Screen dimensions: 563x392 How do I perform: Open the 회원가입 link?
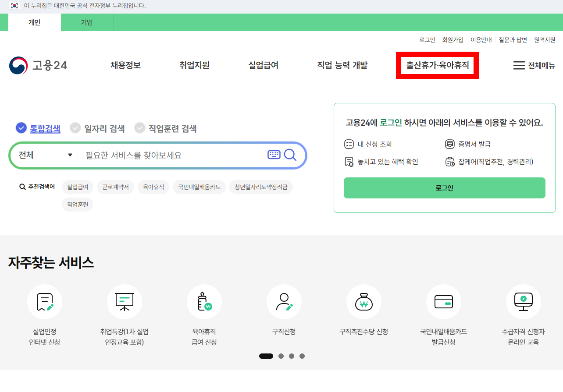(x=453, y=39)
